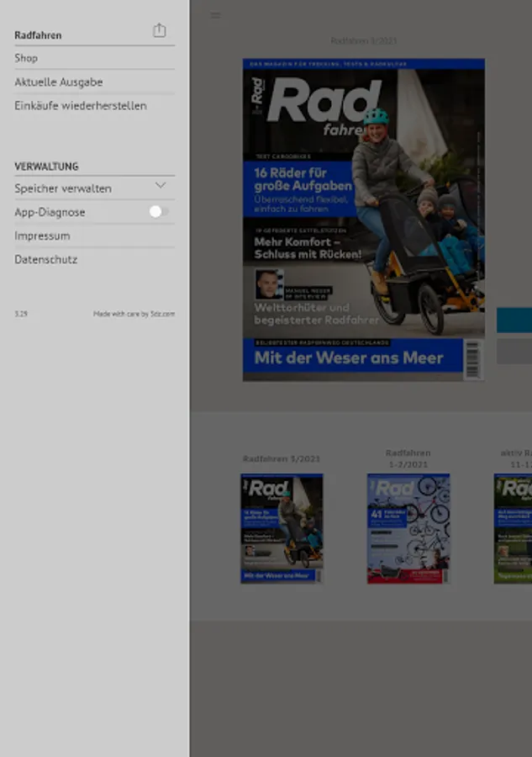This screenshot has height=757, width=532.
Task: Tap the Radfahren 3/2021 label above the small thumbnail
Action: [x=282, y=458]
